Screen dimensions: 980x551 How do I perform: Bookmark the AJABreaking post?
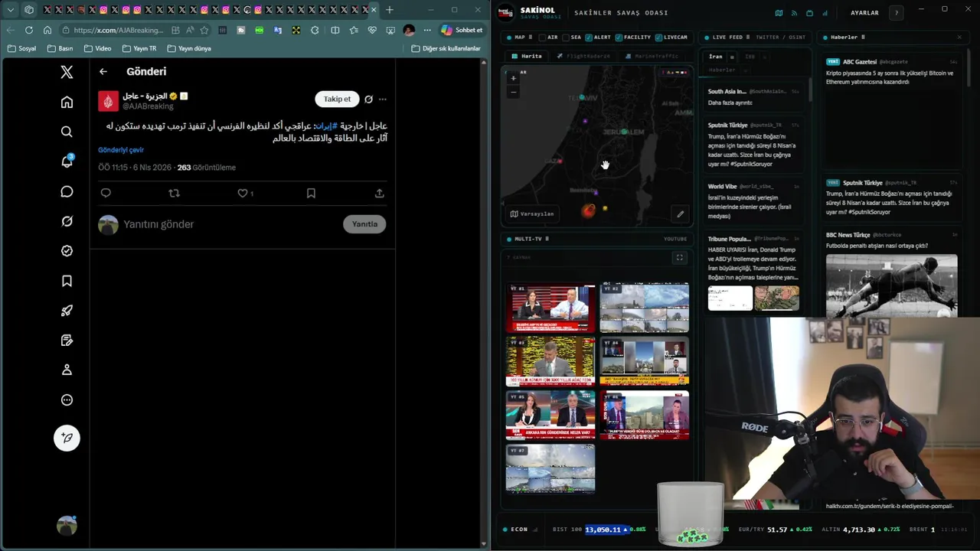(x=311, y=194)
